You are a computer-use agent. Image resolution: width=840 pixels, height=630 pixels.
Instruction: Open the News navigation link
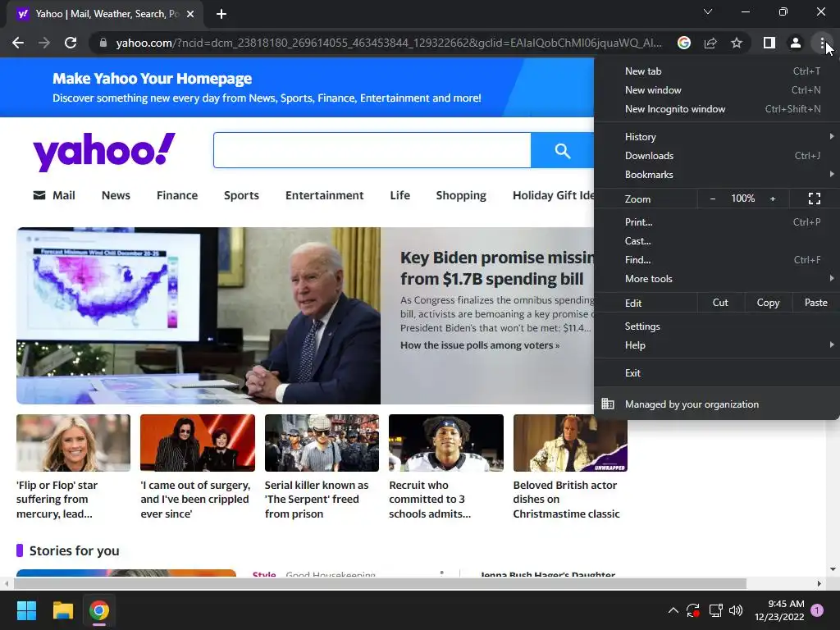[116, 195]
